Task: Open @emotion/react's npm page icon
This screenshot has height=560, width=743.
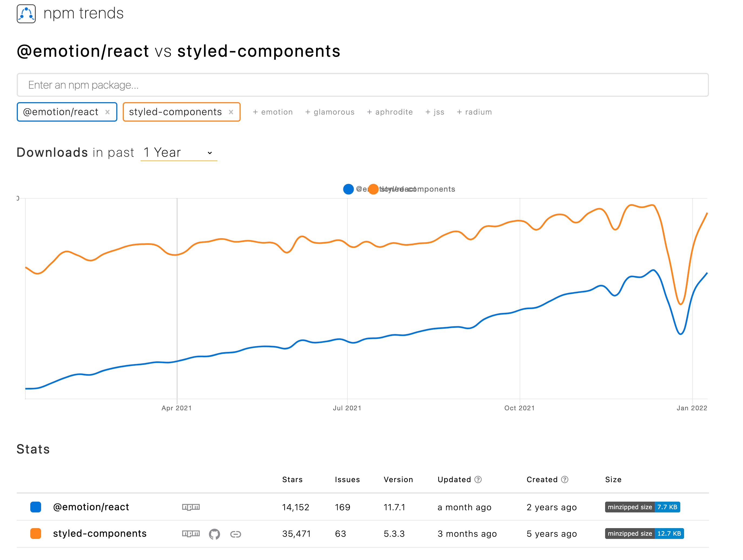Action: (191, 507)
